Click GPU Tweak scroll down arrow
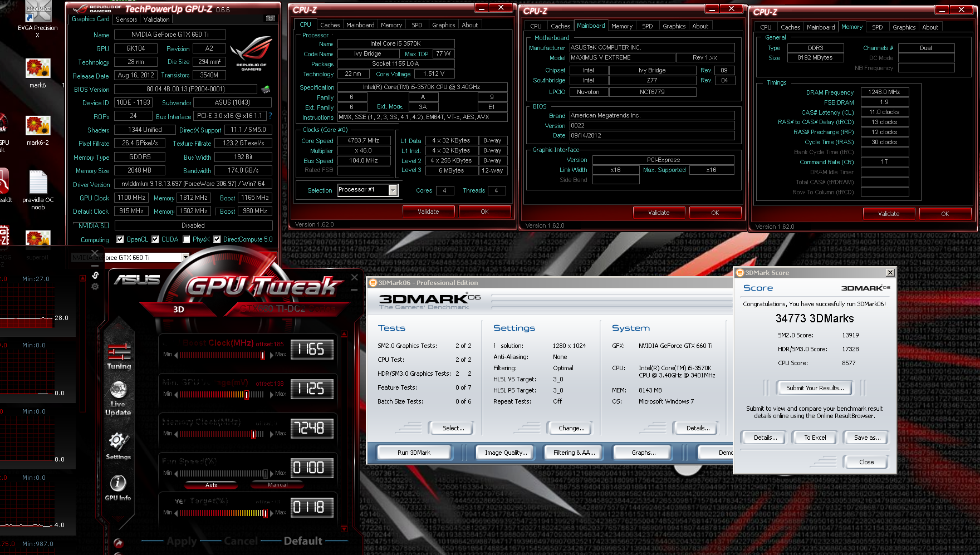Viewport: 980px width, 555px height. (344, 529)
